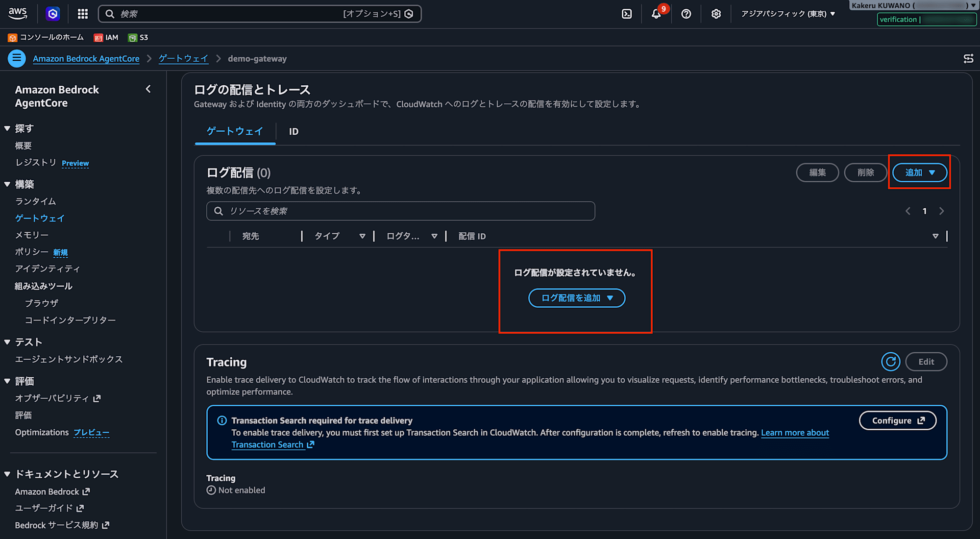Open ランタイム in the sidebar
The width and height of the screenshot is (980, 539).
tap(36, 201)
